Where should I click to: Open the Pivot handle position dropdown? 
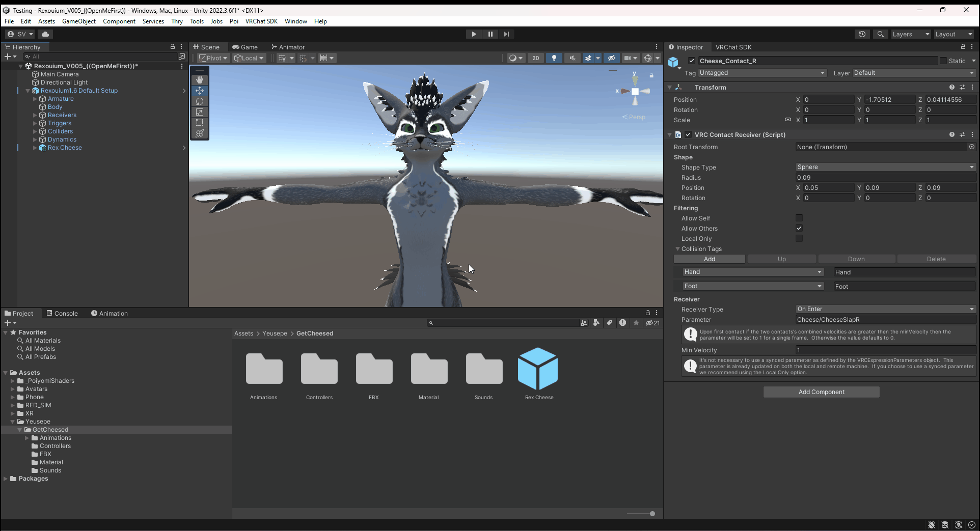pyautogui.click(x=213, y=58)
